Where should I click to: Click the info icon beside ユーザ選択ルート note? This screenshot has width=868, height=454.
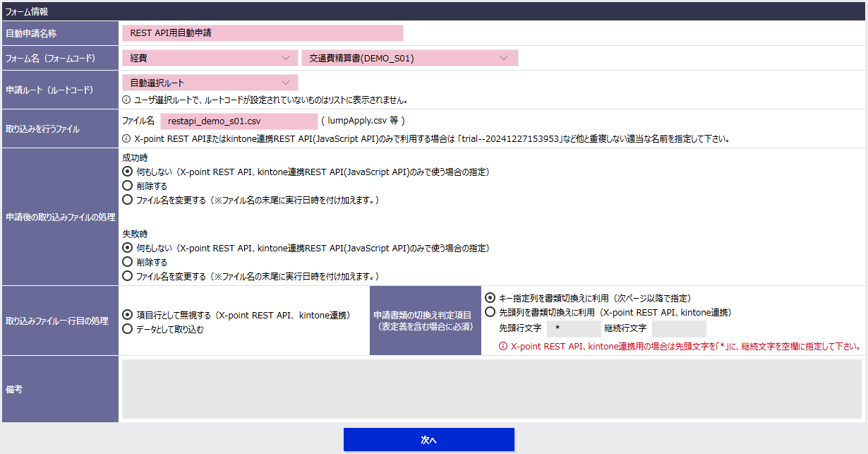(x=128, y=99)
